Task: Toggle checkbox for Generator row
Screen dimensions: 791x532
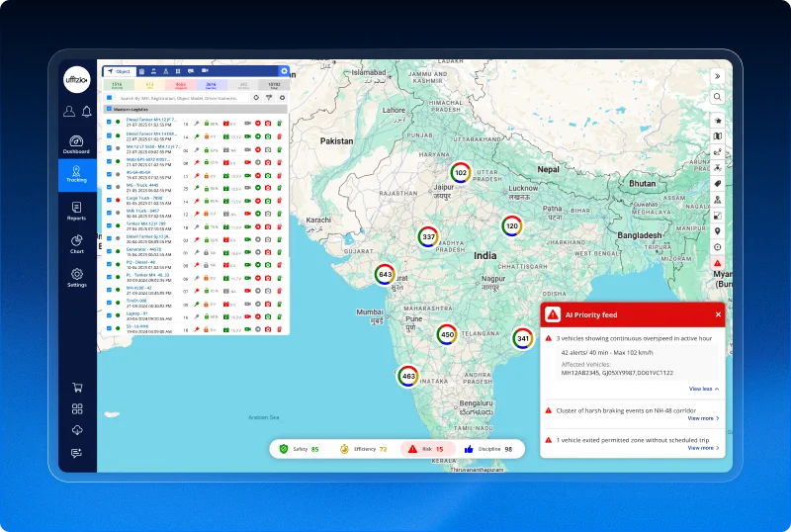Action: (109, 251)
